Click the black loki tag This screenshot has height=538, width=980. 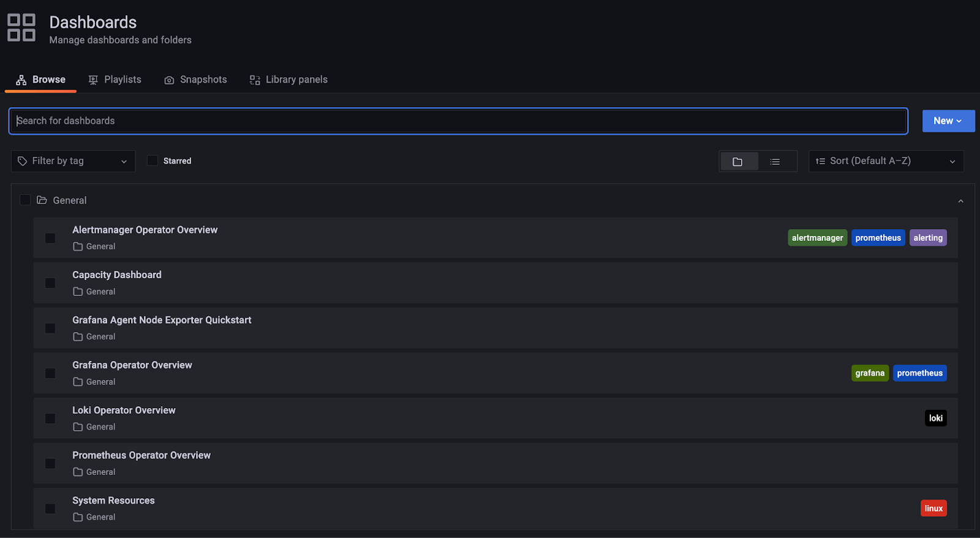(x=935, y=419)
